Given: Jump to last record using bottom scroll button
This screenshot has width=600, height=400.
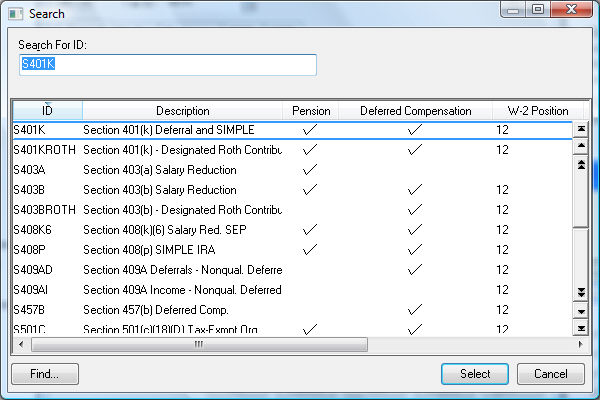Looking at the screenshot, I should click(x=580, y=328).
